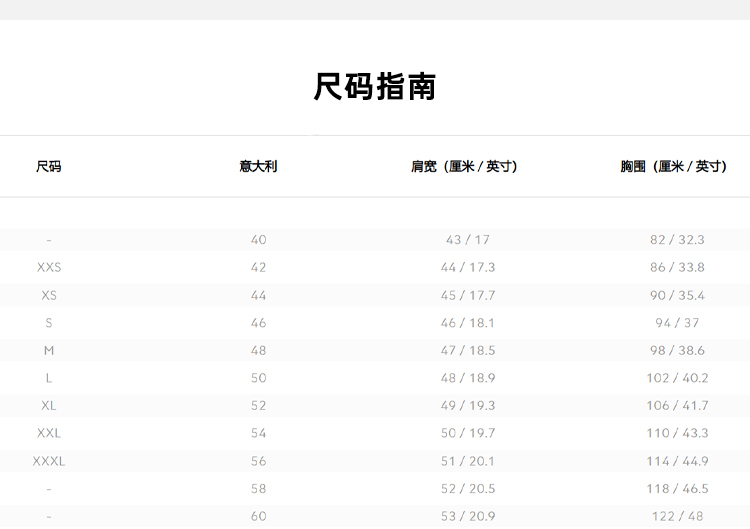Select the XXXL size label

(x=48, y=462)
